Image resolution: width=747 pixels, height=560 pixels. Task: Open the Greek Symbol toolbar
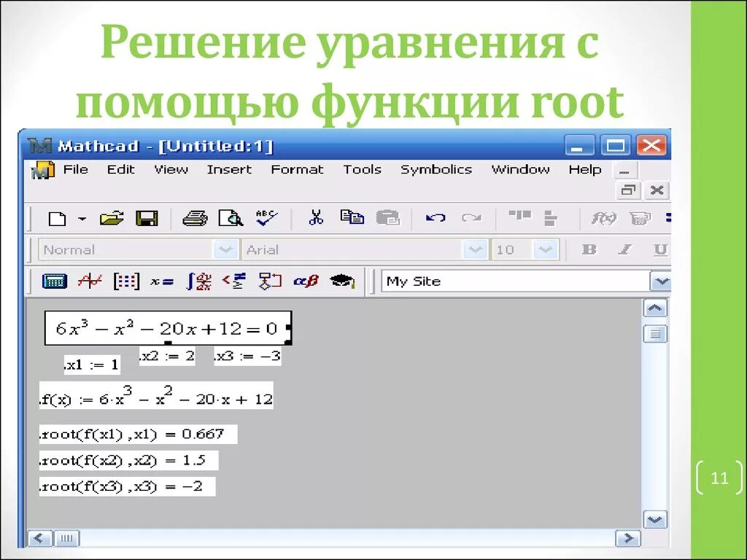306,281
